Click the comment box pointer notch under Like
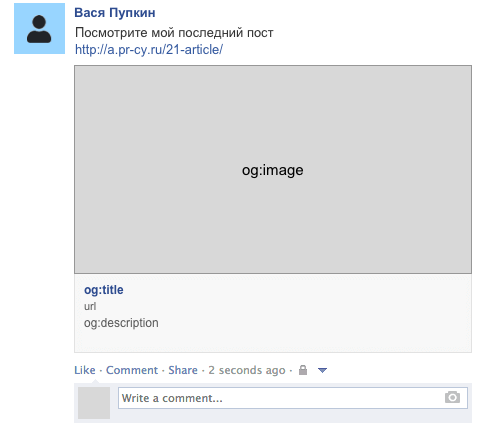The height and width of the screenshot is (429, 487). [x=96, y=381]
